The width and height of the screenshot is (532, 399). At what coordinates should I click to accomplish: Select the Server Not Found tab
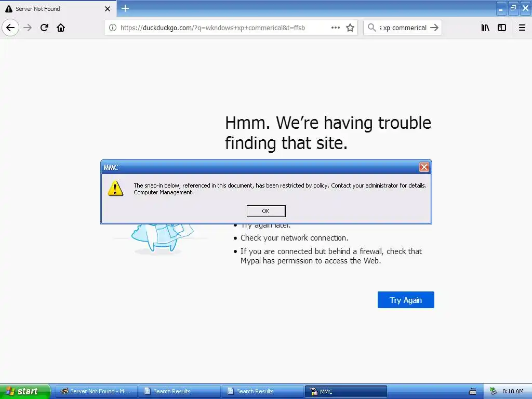pyautogui.click(x=58, y=9)
